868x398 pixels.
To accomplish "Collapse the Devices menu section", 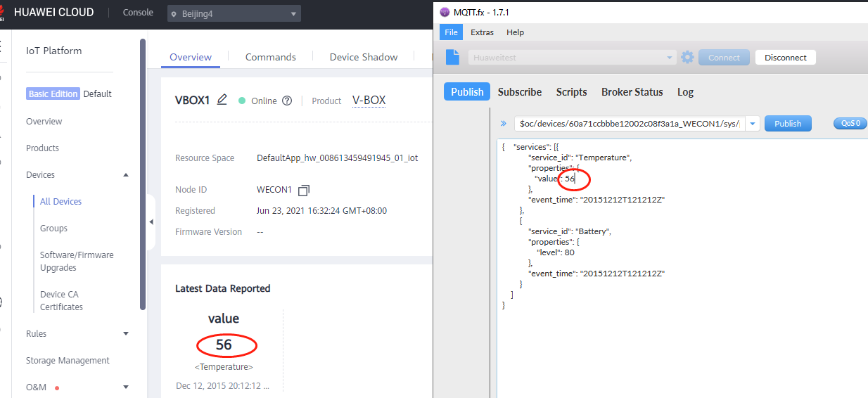I will click(x=126, y=175).
